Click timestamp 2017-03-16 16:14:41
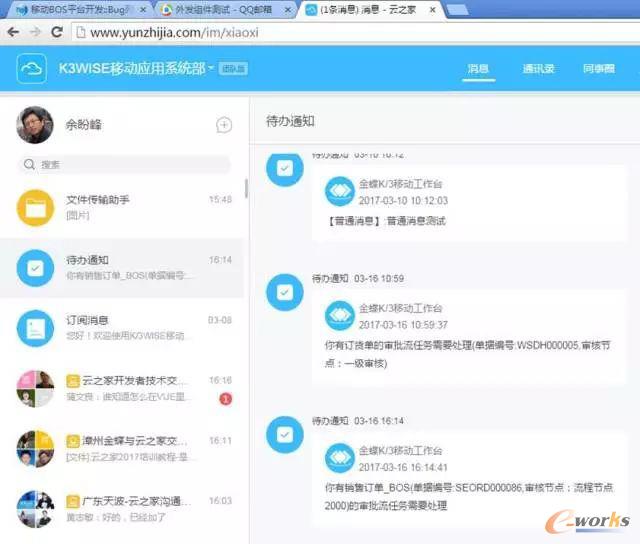The image size is (640, 544). point(403,467)
